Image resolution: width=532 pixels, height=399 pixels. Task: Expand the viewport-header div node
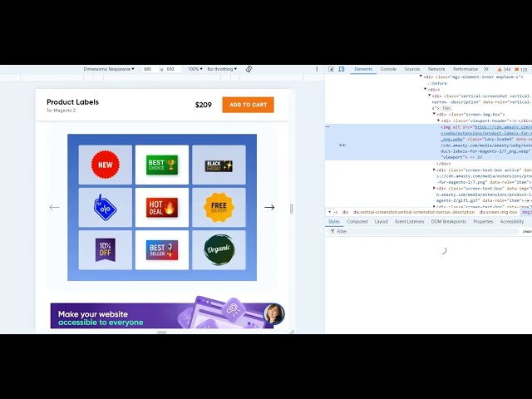pos(438,121)
